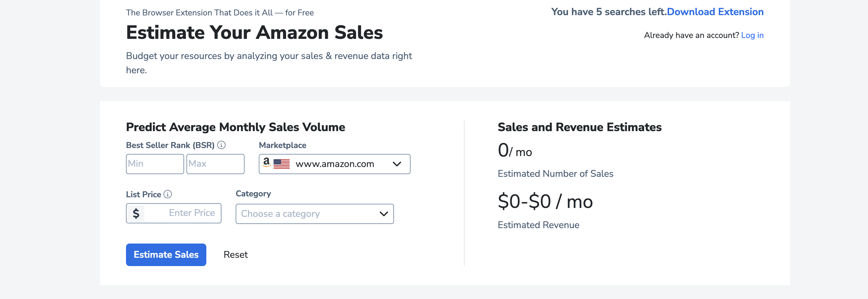Select the www.amazon.com marketplace field
The height and width of the screenshot is (299, 868).
pyautogui.click(x=335, y=164)
